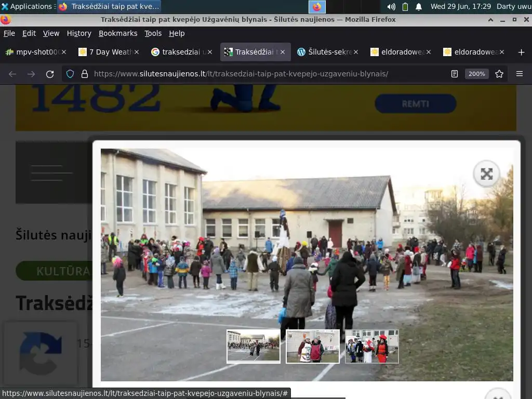
Task: Open the Edit menu
Action: pos(29,33)
